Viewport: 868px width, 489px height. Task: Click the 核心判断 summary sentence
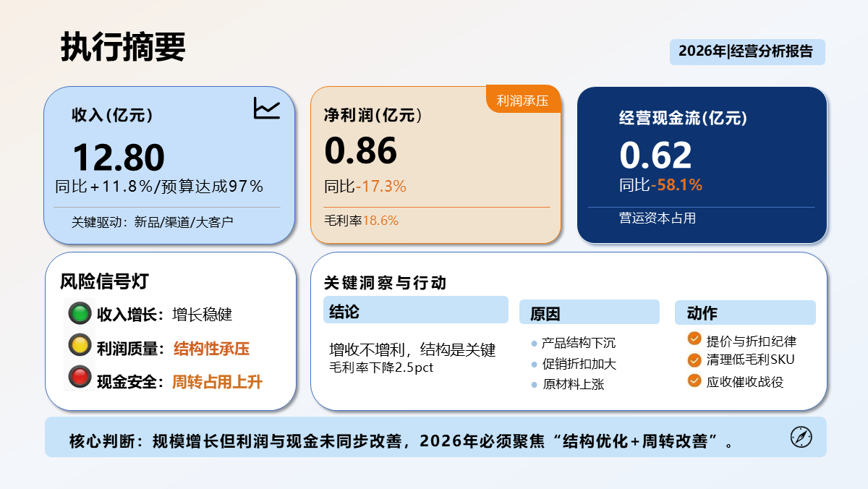point(401,441)
